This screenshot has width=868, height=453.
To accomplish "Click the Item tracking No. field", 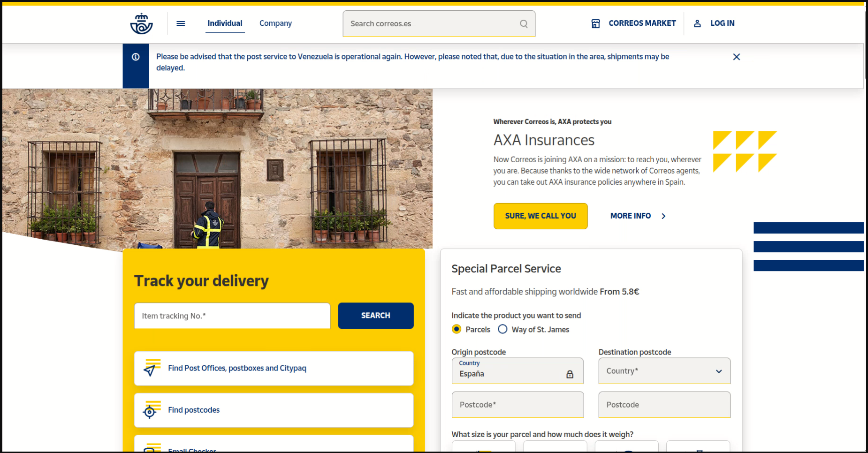I will [x=232, y=316].
